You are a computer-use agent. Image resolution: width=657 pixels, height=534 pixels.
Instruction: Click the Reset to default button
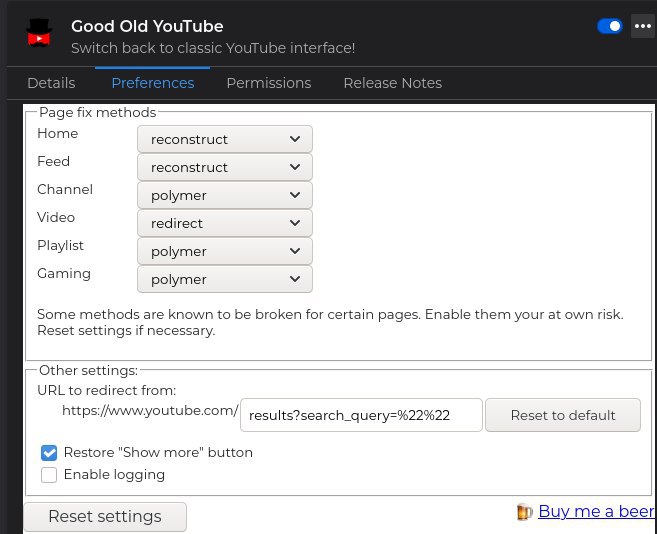[x=563, y=415]
